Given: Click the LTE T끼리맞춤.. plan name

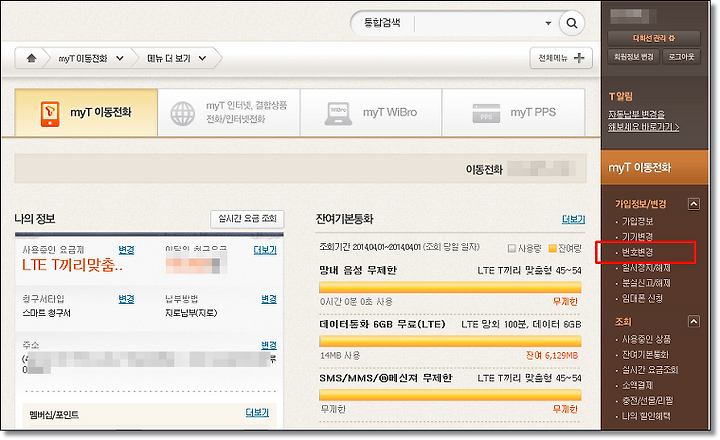Looking at the screenshot, I should [x=73, y=265].
